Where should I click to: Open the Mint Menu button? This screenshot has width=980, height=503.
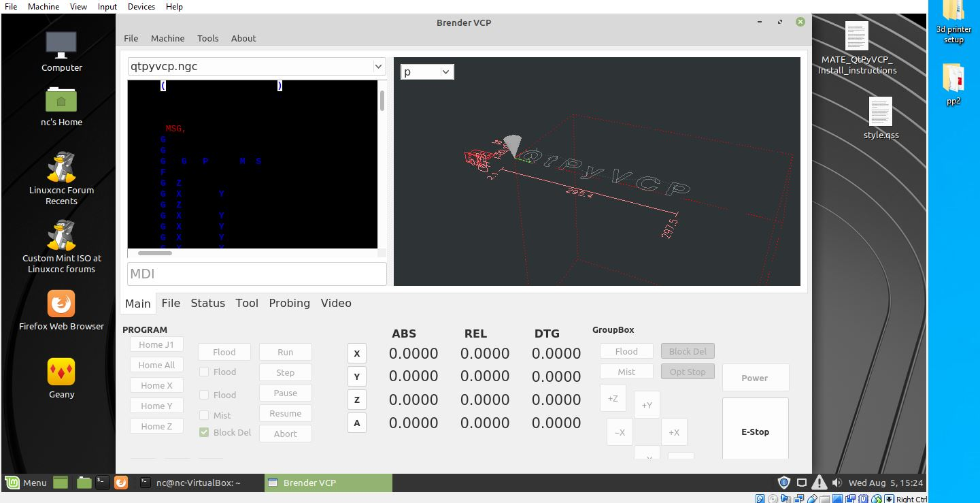27,483
